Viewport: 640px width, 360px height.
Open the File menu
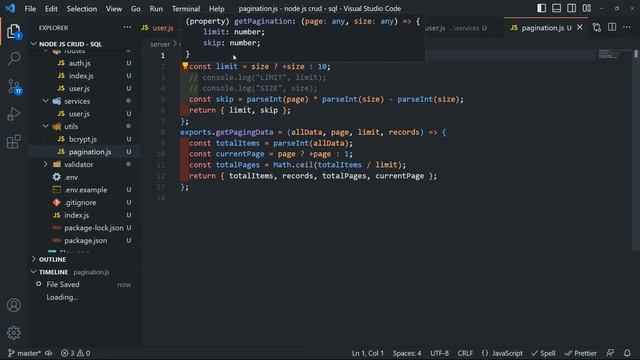pyautogui.click(x=30, y=9)
